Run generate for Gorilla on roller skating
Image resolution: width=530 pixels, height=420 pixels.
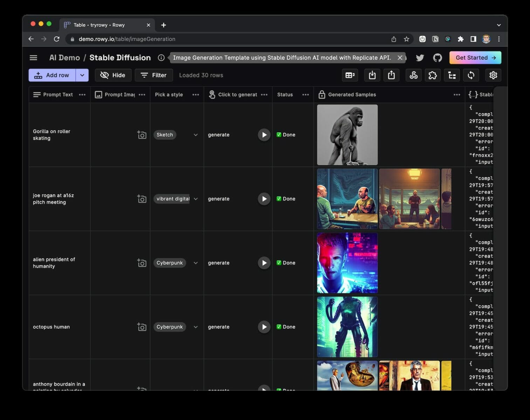coord(264,135)
